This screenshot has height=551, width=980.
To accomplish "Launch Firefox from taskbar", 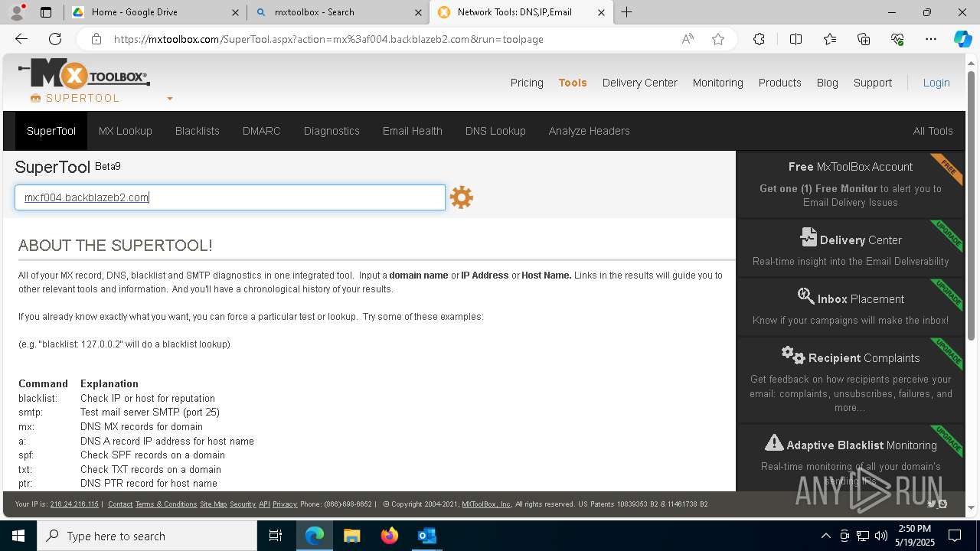I will coord(390,536).
